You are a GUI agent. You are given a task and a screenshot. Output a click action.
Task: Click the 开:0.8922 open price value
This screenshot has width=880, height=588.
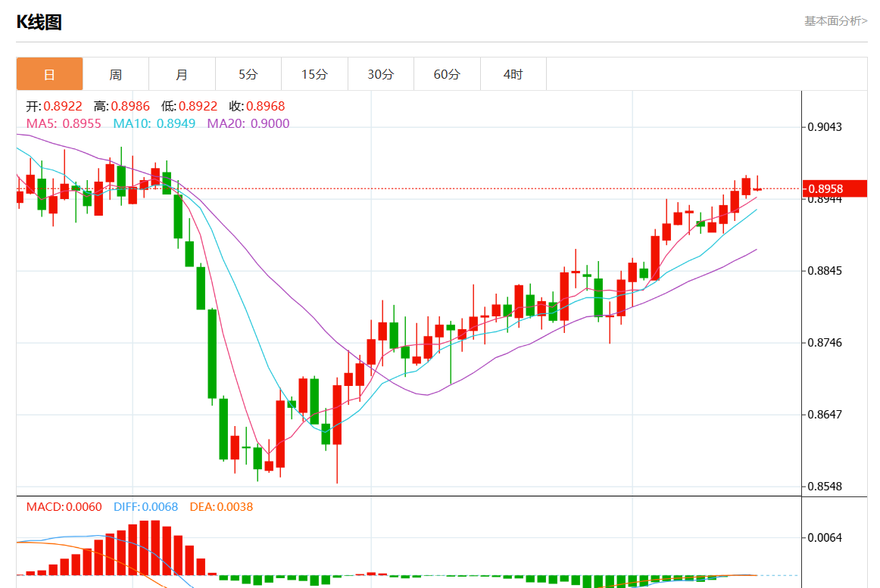[54, 106]
